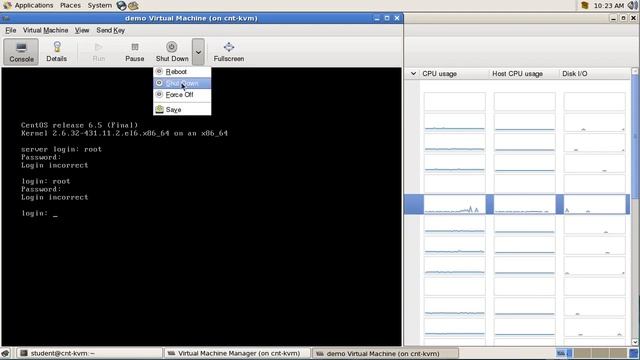This screenshot has width=640, height=360.
Task: Open the Virtual Machine menu
Action: pos(45,30)
